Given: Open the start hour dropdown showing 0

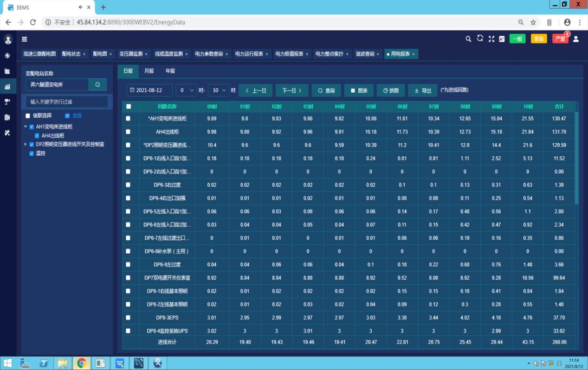Looking at the screenshot, I should click(186, 90).
